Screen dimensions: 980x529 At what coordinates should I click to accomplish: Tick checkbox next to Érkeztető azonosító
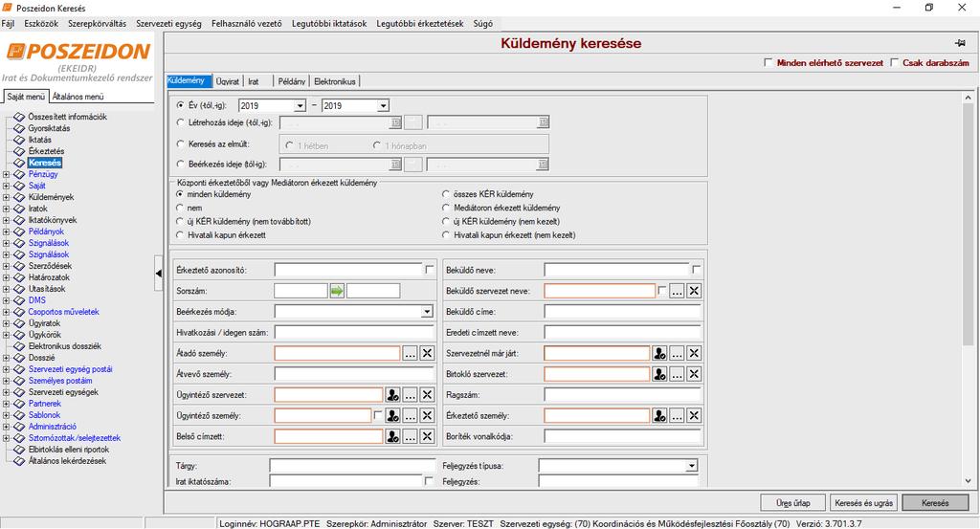(x=430, y=270)
